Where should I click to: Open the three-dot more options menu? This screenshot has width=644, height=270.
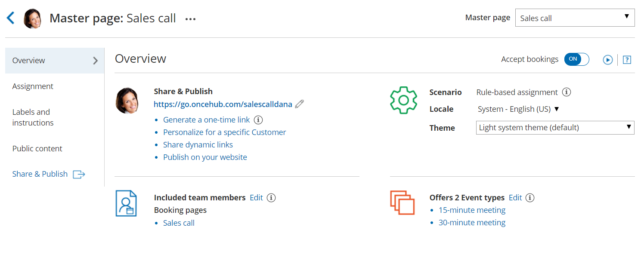tap(190, 19)
